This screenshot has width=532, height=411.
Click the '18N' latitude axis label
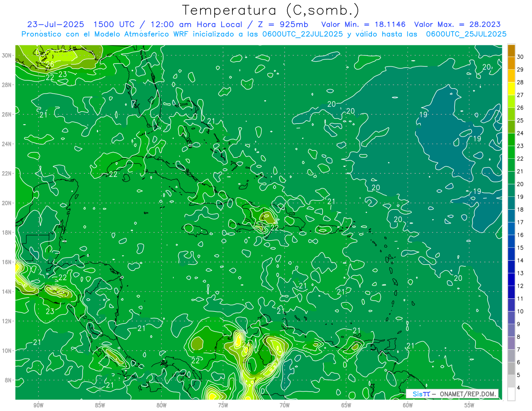(x=7, y=232)
